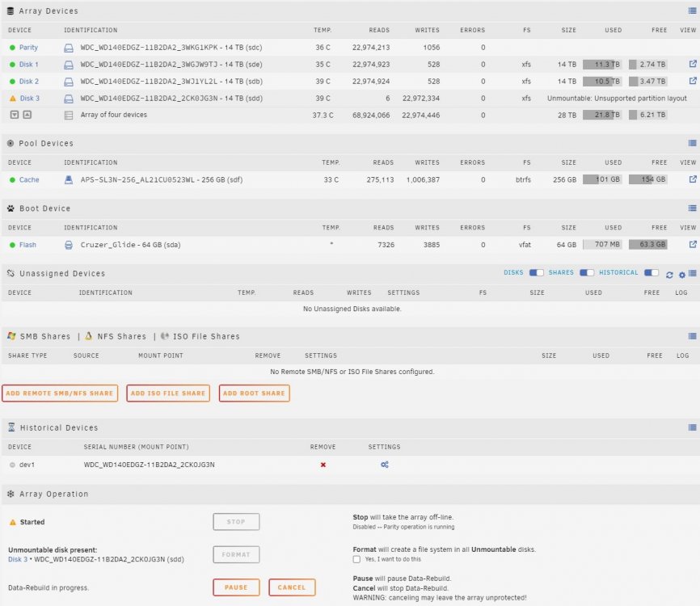
Task: Click Add ISO File Share button
Action: click(168, 393)
